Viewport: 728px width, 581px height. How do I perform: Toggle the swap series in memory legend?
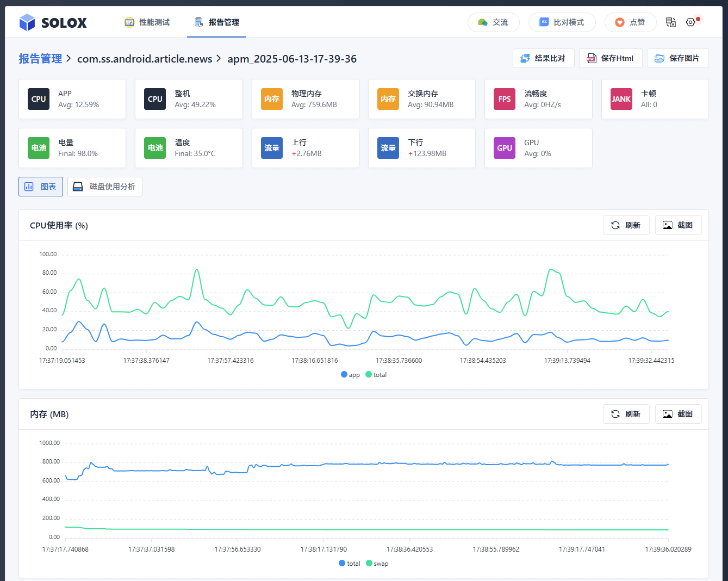point(377,564)
